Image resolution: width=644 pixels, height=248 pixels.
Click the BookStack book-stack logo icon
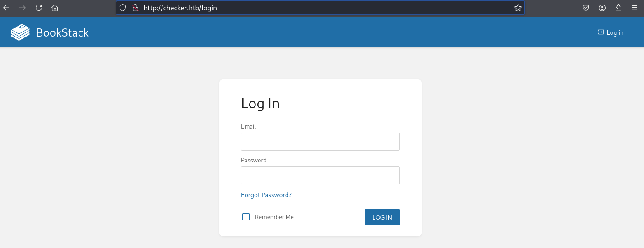coord(20,32)
